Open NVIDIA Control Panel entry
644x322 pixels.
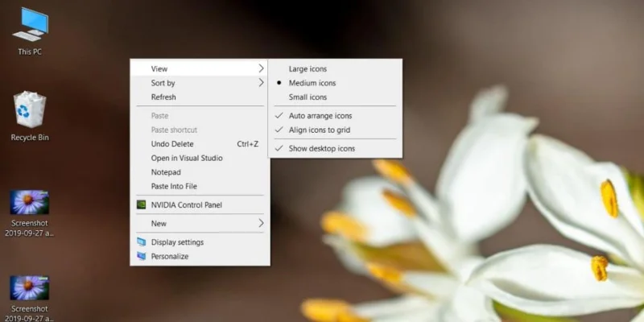(200, 204)
